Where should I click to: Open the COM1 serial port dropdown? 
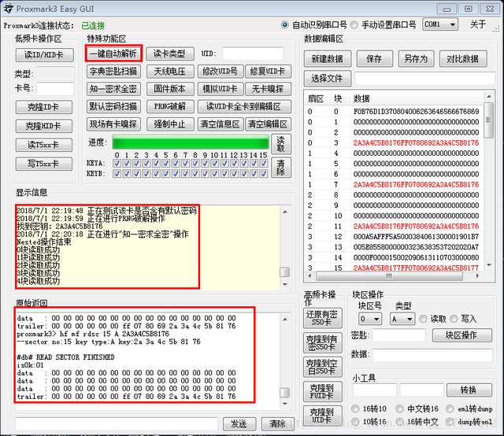coord(440,24)
